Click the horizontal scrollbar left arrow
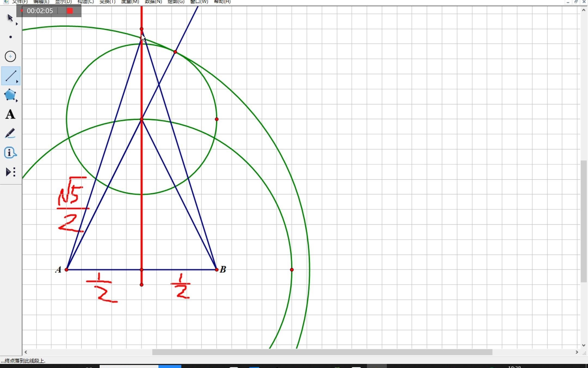 pyautogui.click(x=26, y=352)
